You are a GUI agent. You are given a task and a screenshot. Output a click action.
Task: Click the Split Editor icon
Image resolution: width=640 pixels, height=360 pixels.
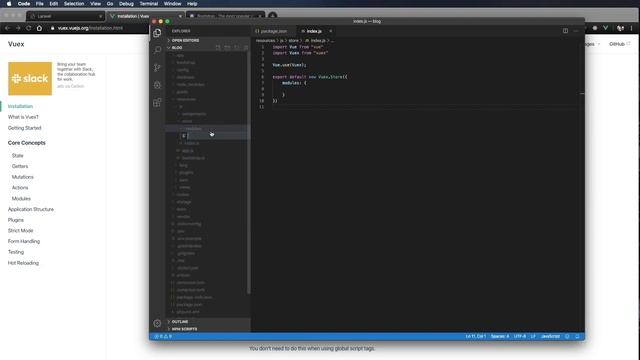pos(565,31)
